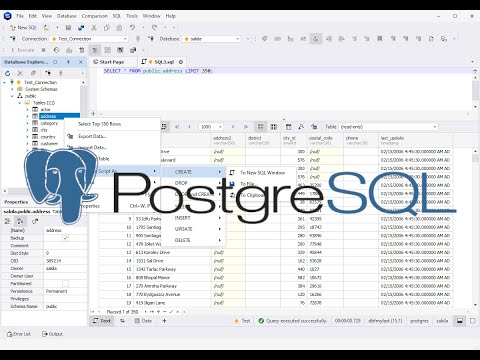
Task: Collapse the public schema node
Action: [12, 96]
